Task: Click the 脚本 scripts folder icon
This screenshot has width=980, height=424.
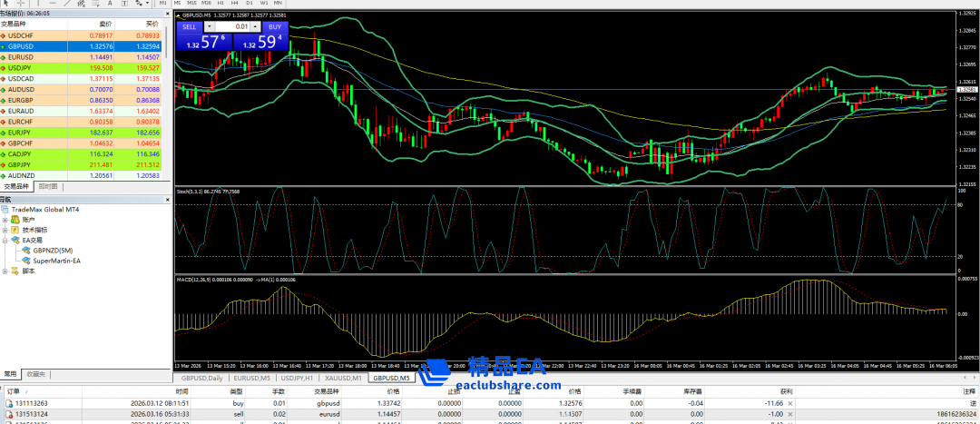Action: pos(15,271)
